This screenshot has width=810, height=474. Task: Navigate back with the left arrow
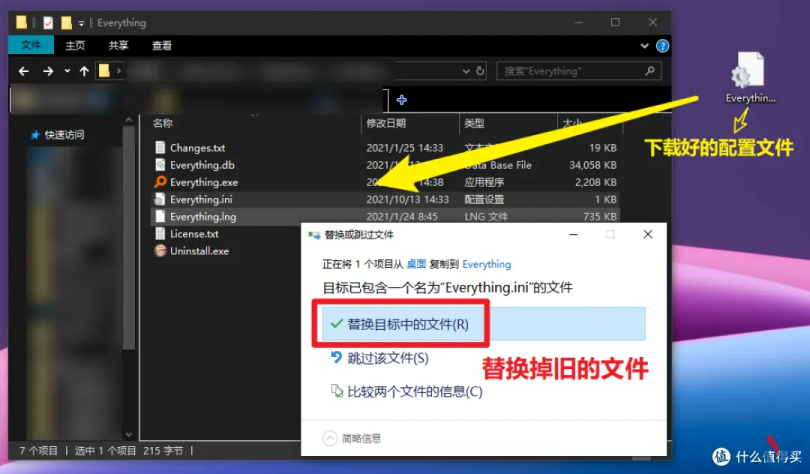(22, 71)
